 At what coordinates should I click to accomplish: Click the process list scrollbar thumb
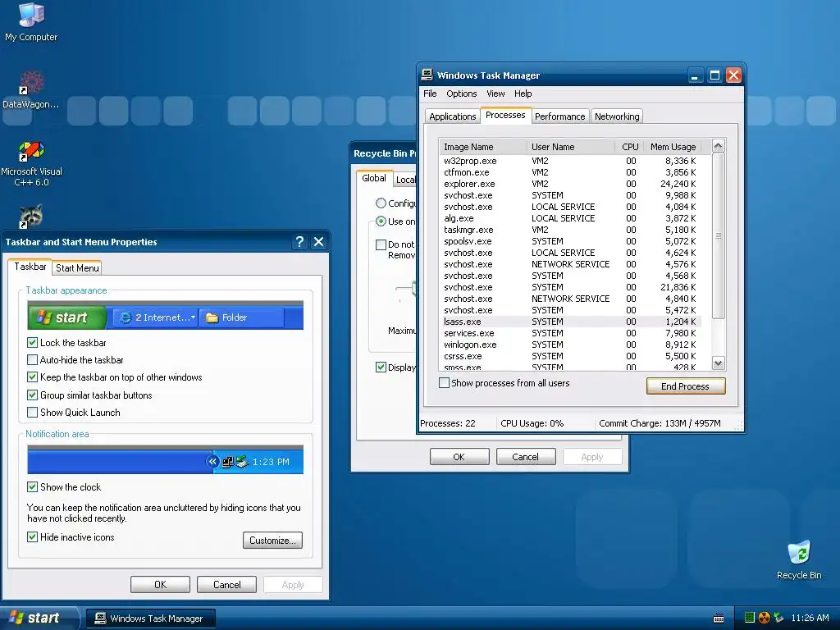719,235
